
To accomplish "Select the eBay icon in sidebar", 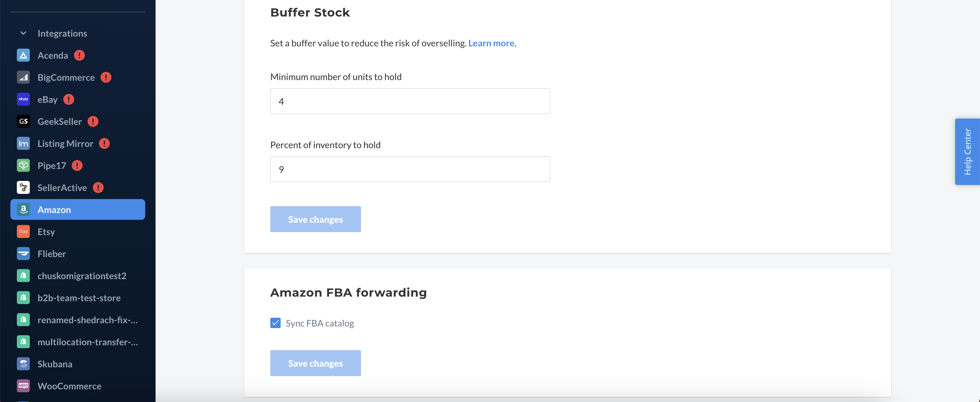I will [23, 99].
